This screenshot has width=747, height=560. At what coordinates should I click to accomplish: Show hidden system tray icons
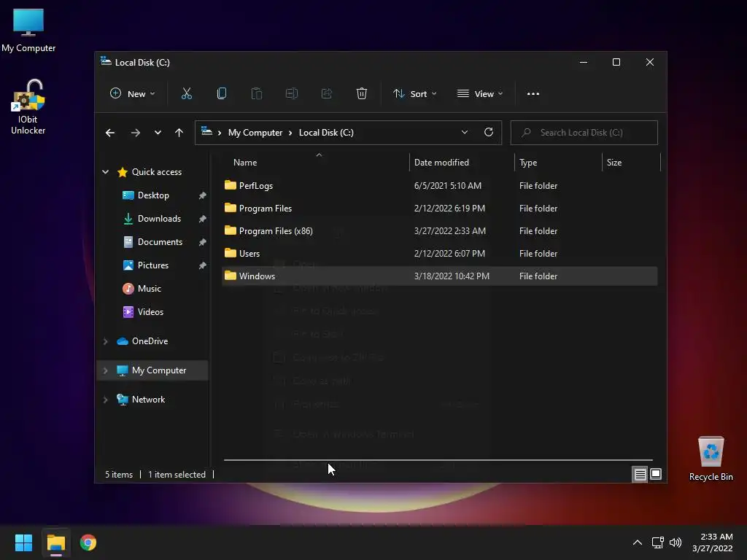pos(637,542)
